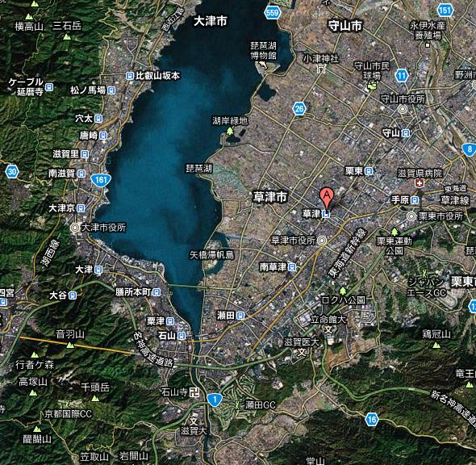Click the route 161 highway shield
Image resolution: width=476 pixels, height=465 pixels.
click(101, 180)
